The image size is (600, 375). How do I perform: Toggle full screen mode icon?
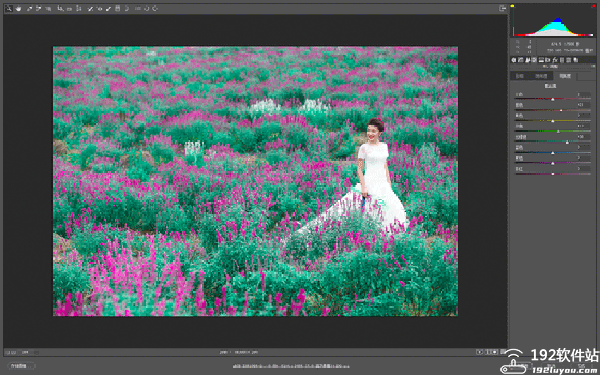pyautogui.click(x=502, y=8)
